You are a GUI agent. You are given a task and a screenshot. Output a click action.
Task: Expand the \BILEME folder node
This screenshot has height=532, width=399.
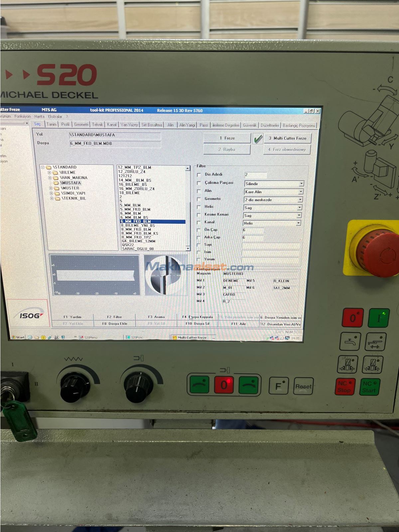click(49, 173)
